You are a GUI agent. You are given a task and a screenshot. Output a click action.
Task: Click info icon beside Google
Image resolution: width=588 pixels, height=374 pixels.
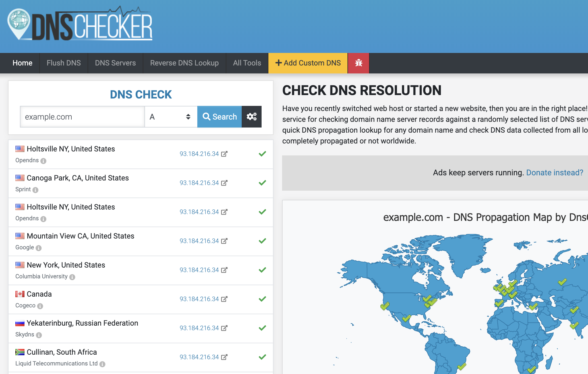(x=39, y=248)
